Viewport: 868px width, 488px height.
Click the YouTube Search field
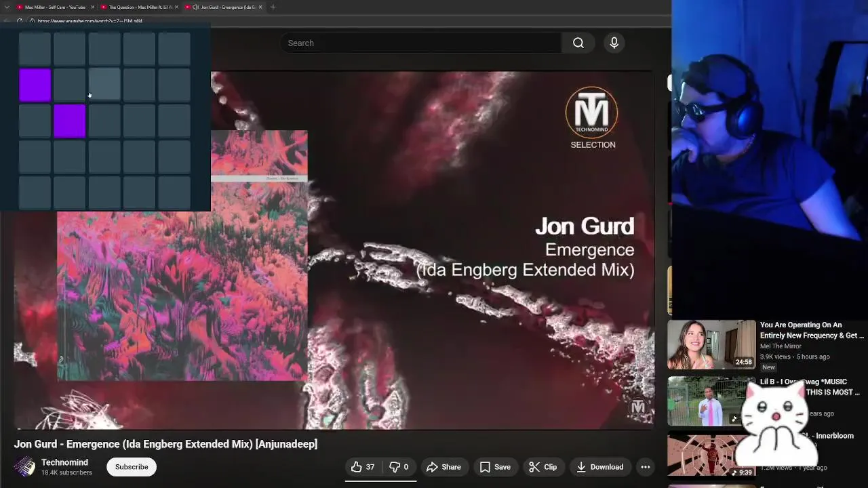point(420,43)
